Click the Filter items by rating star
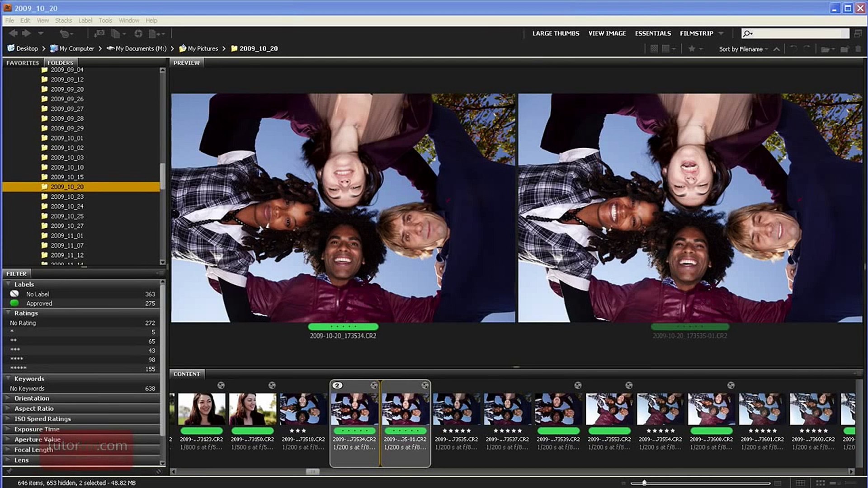This screenshot has width=868, height=488. coord(692,49)
